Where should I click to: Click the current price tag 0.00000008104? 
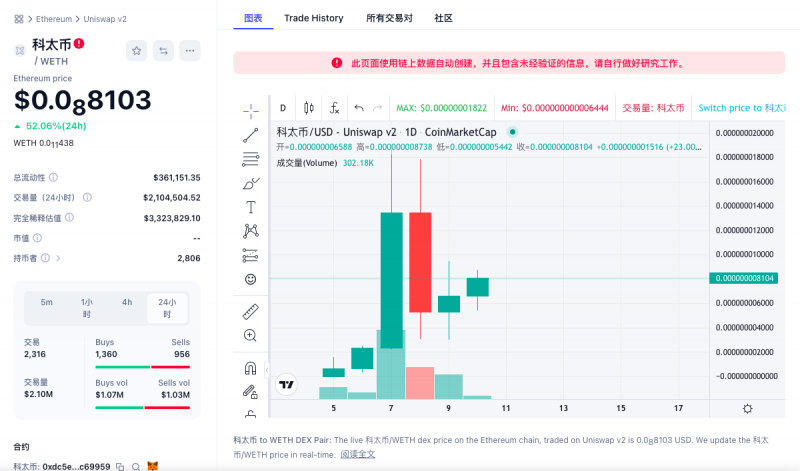(744, 278)
